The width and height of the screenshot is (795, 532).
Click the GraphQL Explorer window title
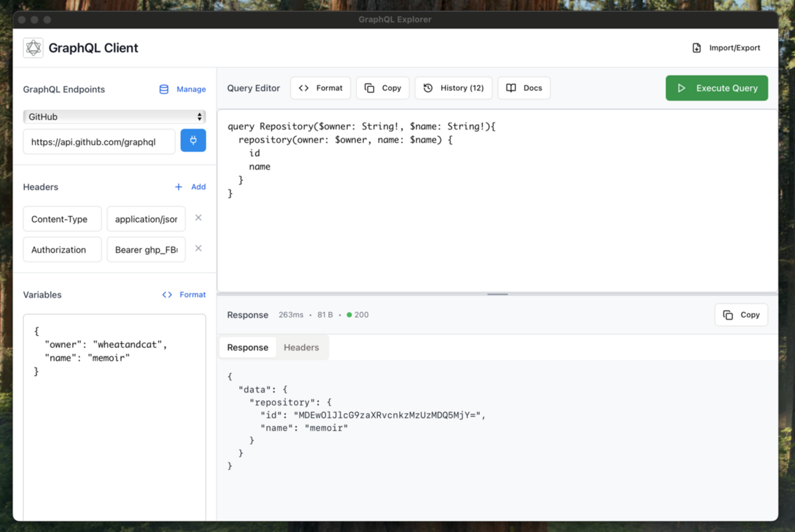coord(395,20)
